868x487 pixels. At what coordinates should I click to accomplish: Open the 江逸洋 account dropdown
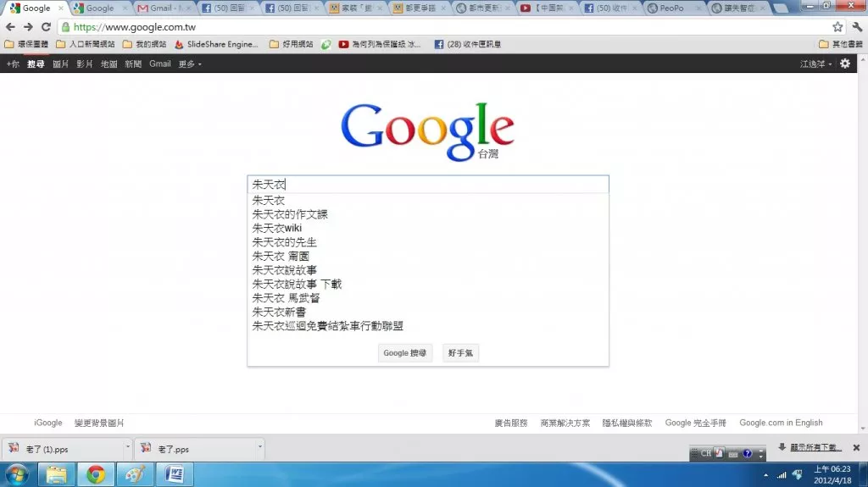(816, 64)
